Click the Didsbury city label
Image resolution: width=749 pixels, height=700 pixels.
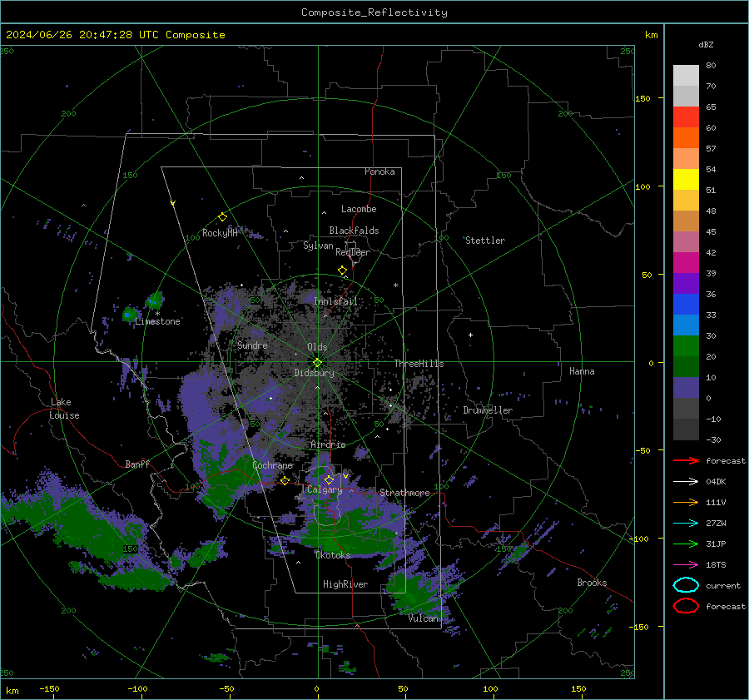pyautogui.click(x=314, y=373)
